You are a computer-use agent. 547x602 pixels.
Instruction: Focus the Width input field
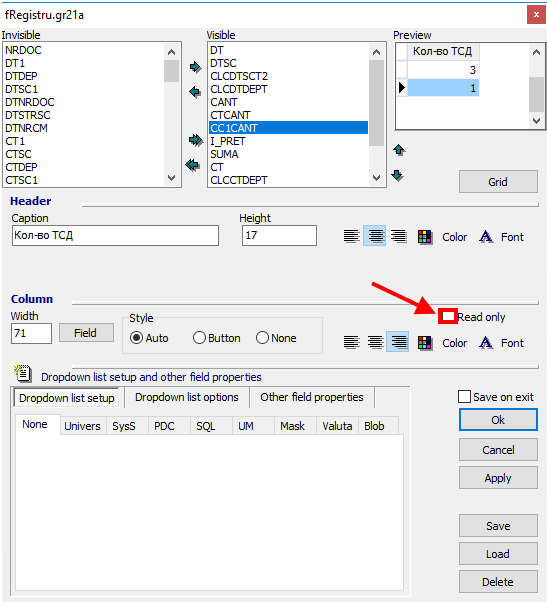pyautogui.click(x=31, y=333)
